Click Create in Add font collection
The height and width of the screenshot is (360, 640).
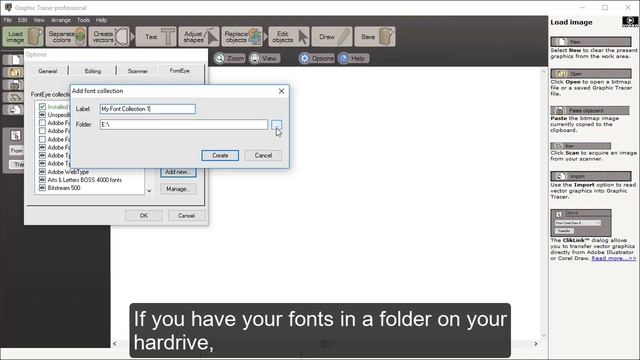pos(220,156)
